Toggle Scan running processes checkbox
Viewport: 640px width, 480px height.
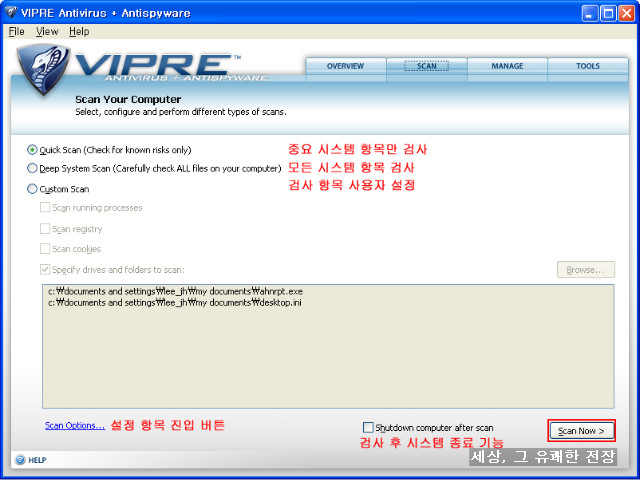click(x=45, y=207)
